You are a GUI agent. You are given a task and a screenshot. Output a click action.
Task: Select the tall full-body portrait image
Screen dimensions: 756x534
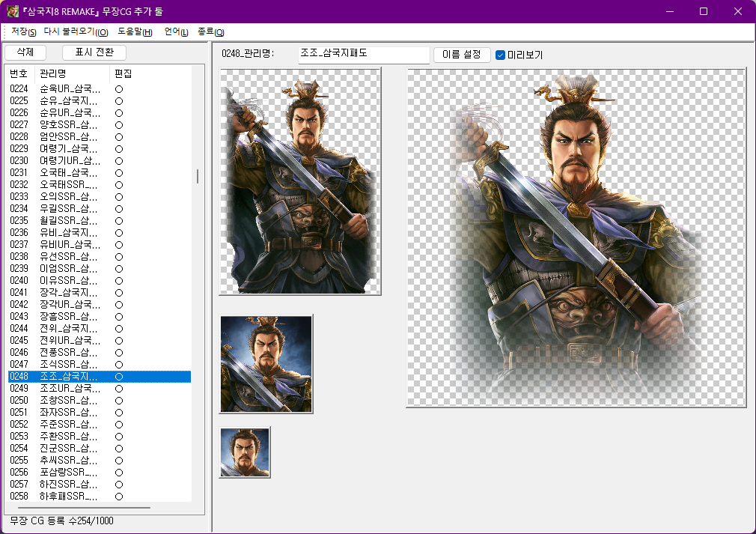click(x=300, y=181)
